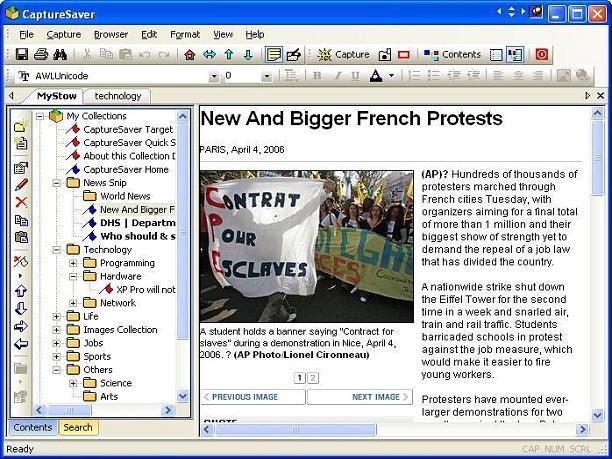The height and width of the screenshot is (459, 612).
Task: Click the properties icon in sidebar
Action: pyautogui.click(x=21, y=168)
